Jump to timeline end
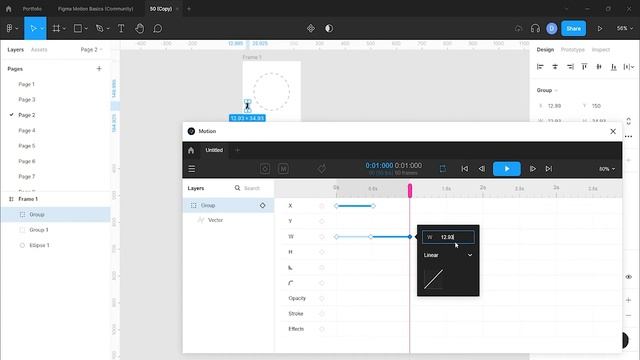 pyautogui.click(x=549, y=169)
